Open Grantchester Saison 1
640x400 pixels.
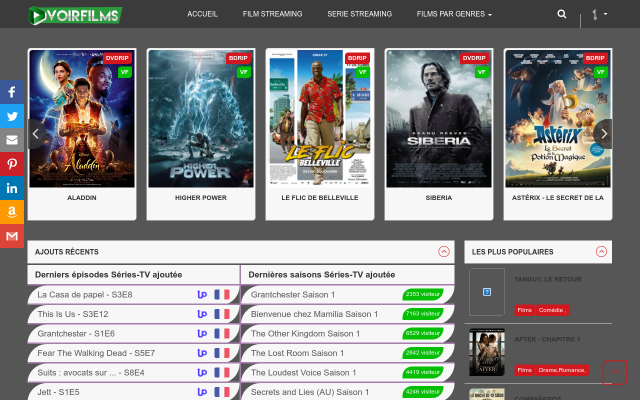pyautogui.click(x=293, y=295)
